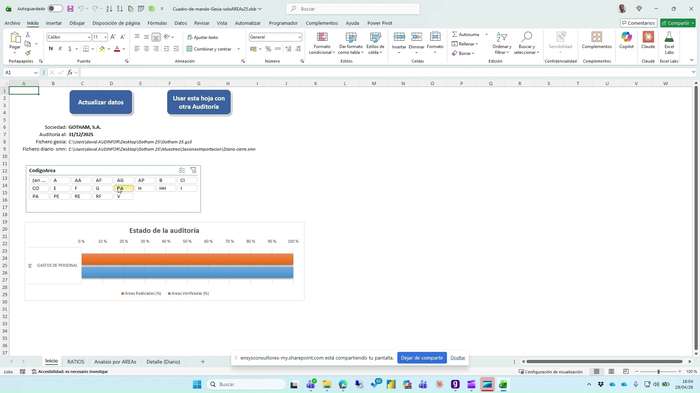Open the RATIOS sheet tab
The height and width of the screenshot is (393, 700).
75,362
